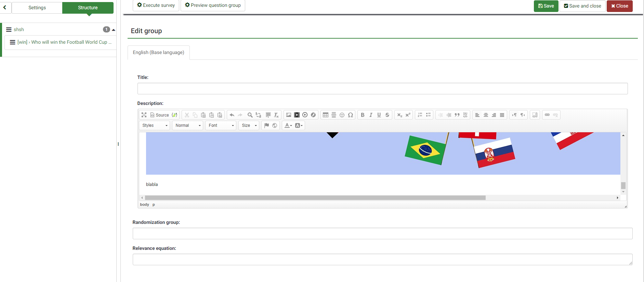644x282 pixels.
Task: Expand the Size dropdown
Action: coord(249,125)
